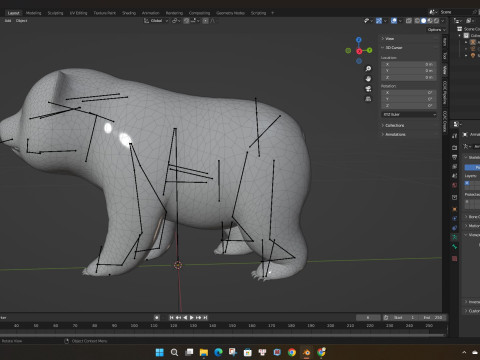The height and width of the screenshot is (360, 480).
Task: Click the 3D Cursor Rotation Y field
Action: [409, 99]
